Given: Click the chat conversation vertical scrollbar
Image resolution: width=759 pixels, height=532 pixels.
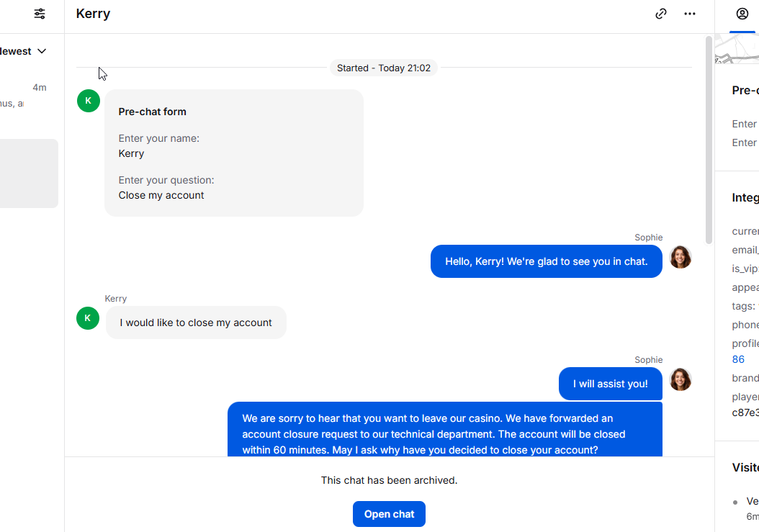Looking at the screenshot, I should point(709,140).
